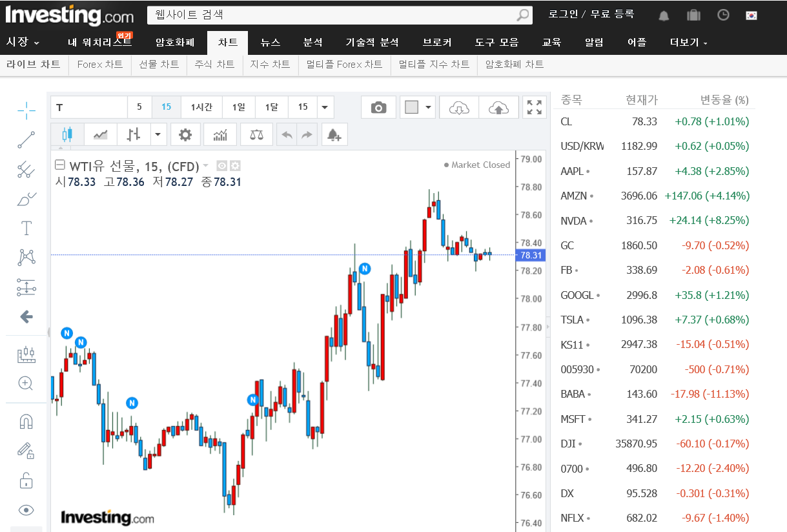Viewport: 787px width, 532px height.
Task: Click the search magnifier icon
Action: 522,15
